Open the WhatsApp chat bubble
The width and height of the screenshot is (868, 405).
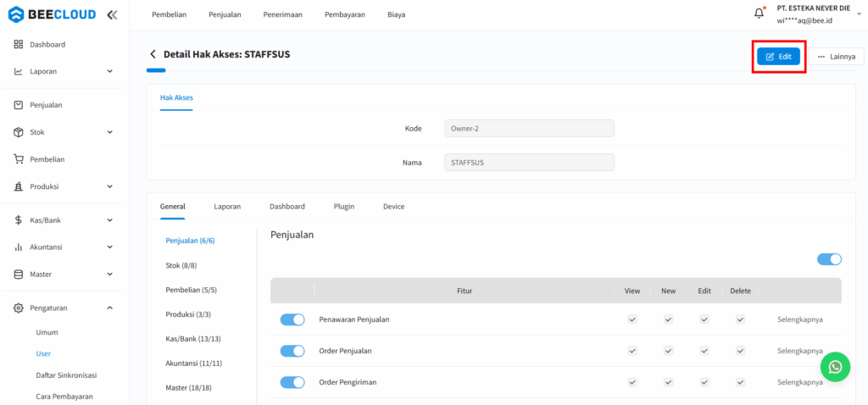tap(835, 367)
